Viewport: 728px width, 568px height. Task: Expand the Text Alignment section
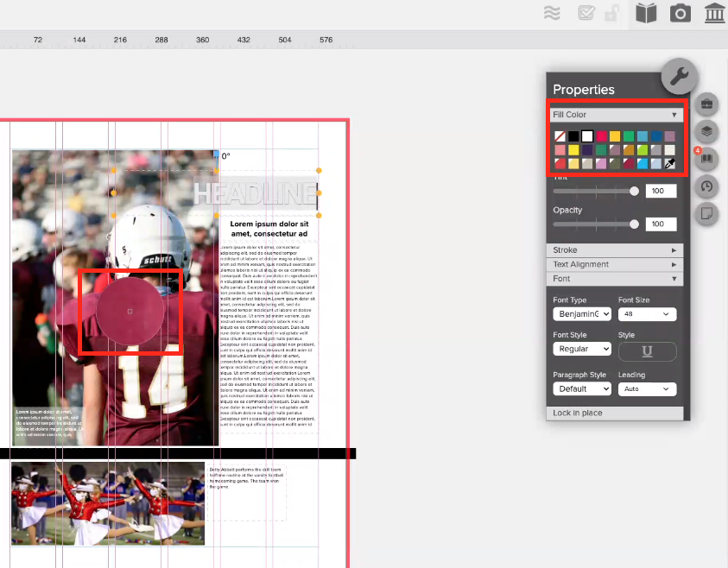point(614,264)
